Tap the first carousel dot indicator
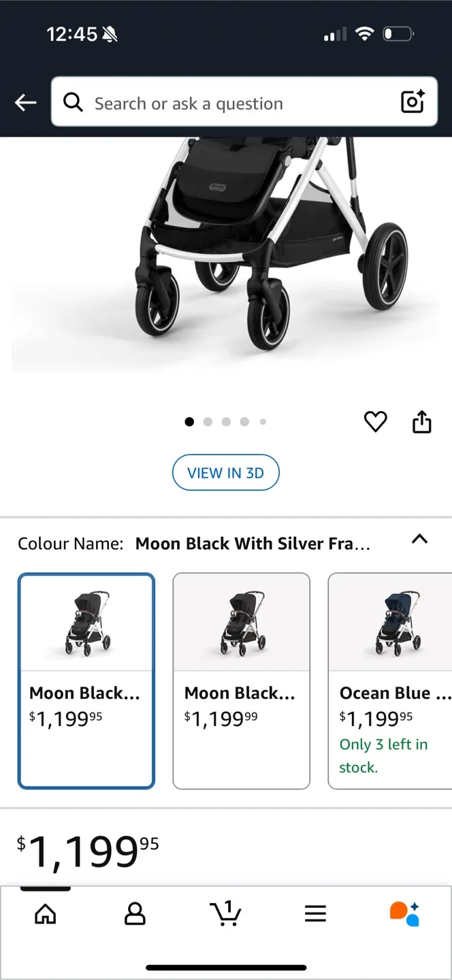The image size is (452, 980). point(189,421)
